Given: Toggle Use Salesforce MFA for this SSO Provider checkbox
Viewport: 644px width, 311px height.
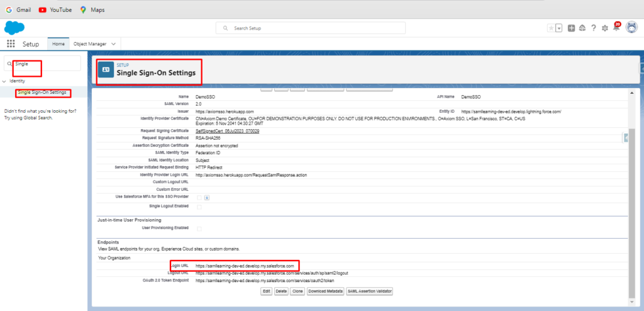Looking at the screenshot, I should (x=199, y=198).
